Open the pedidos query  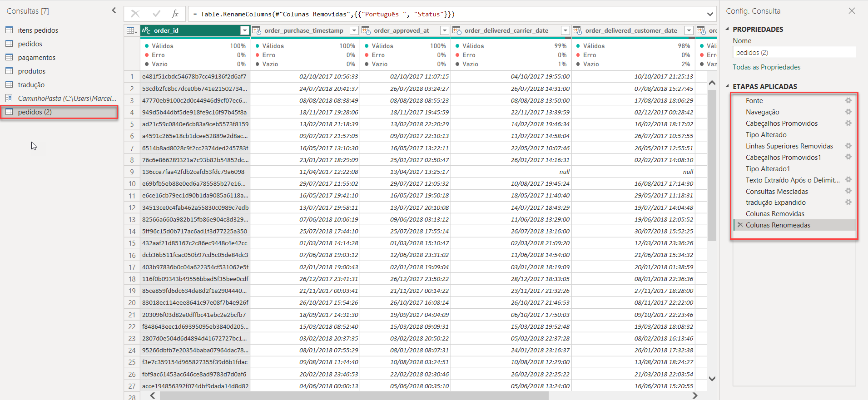[30, 44]
